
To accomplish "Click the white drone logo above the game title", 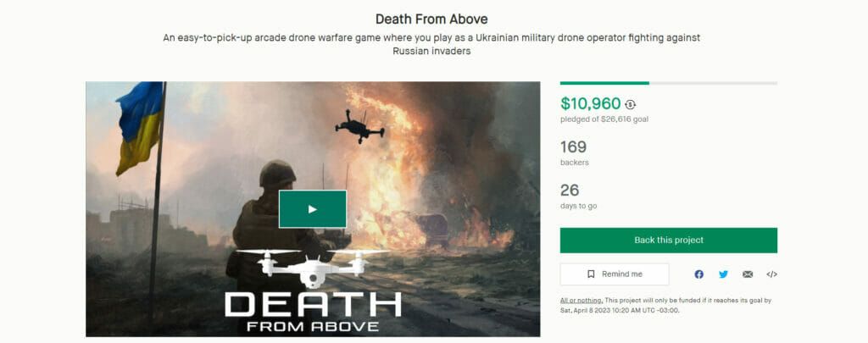I will tap(311, 267).
